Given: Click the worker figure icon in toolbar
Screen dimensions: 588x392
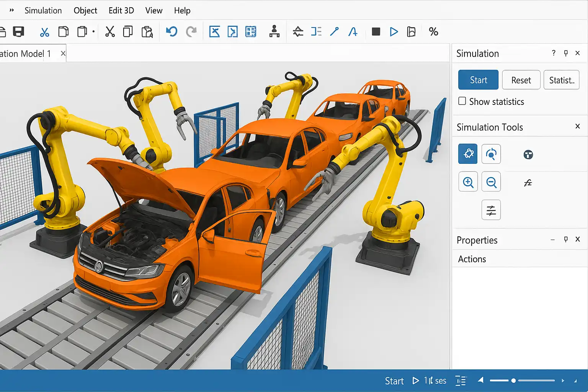Looking at the screenshot, I should coord(274,31).
